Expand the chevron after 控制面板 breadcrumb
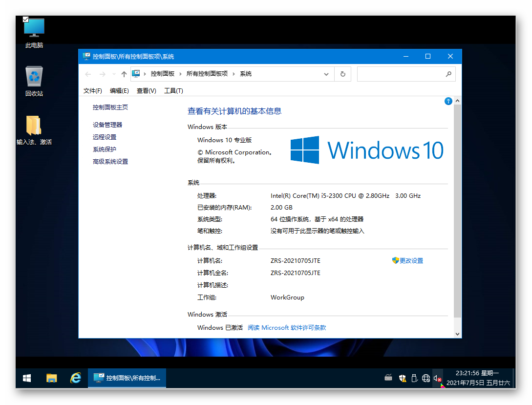This screenshot has height=405, width=532. (x=180, y=74)
